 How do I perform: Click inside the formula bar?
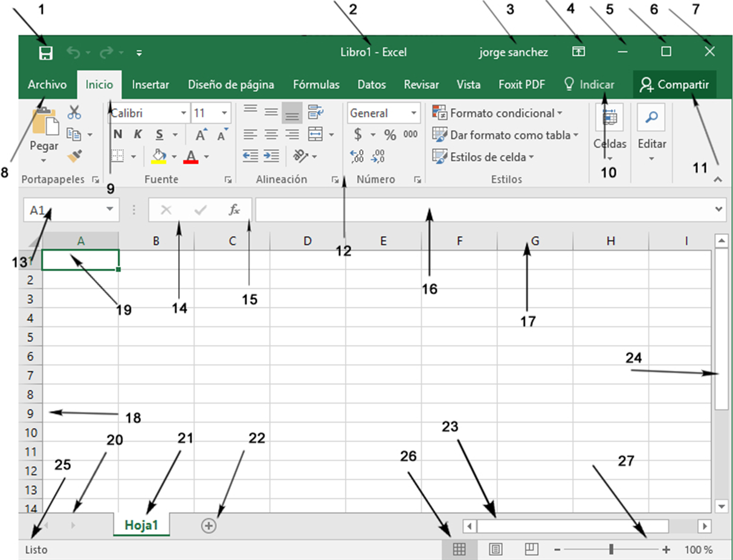coord(423,210)
